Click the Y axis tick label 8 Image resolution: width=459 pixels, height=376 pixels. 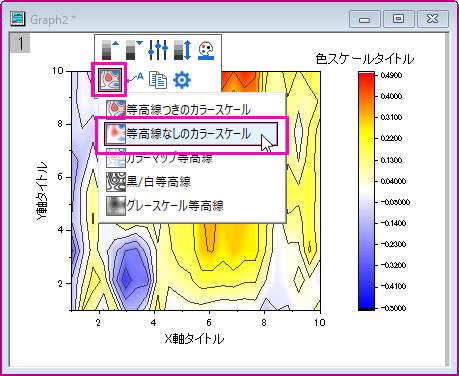pos(60,124)
